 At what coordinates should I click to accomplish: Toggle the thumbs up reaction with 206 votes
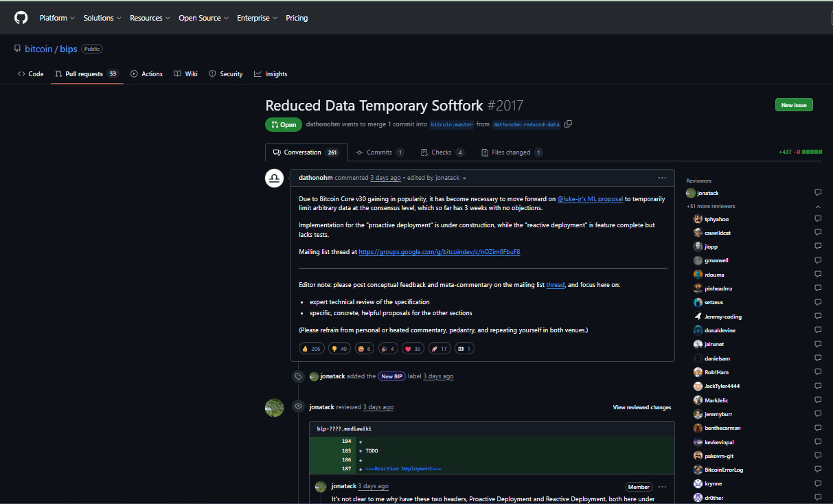click(311, 349)
